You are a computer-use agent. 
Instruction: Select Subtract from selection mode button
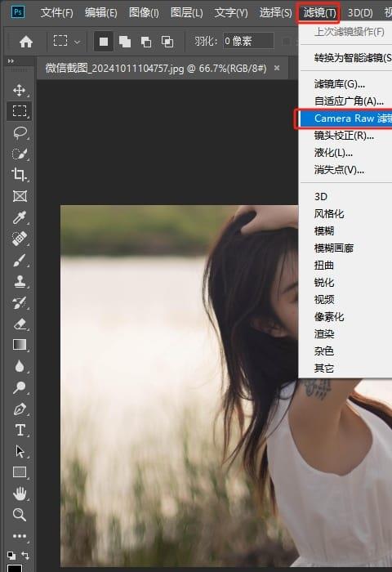[x=146, y=42]
